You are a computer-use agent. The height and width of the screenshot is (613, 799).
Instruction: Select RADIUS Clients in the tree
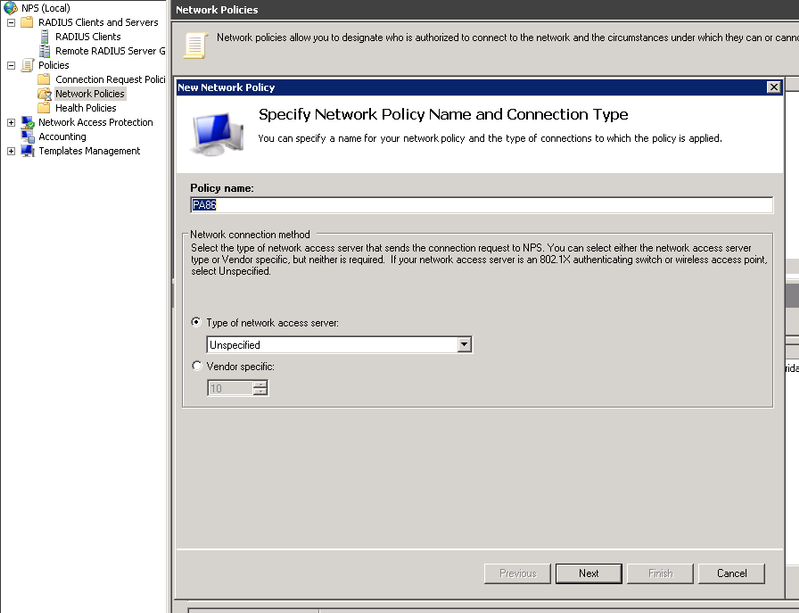coord(88,37)
